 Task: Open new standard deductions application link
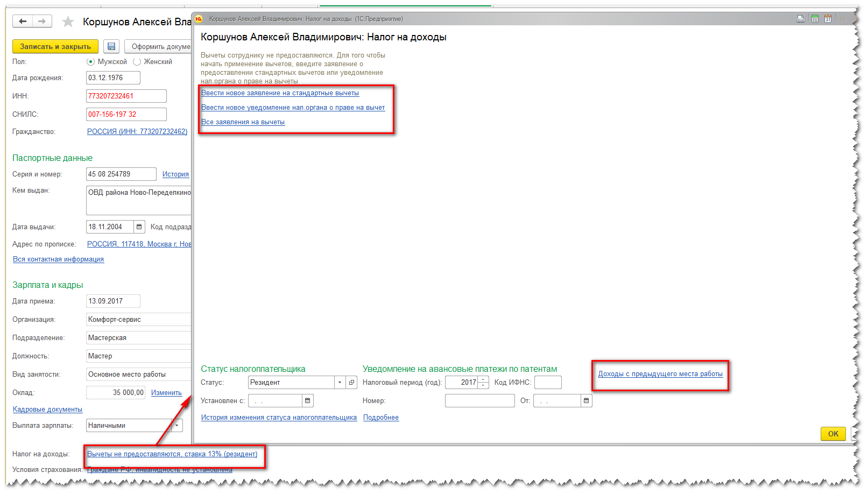pyautogui.click(x=280, y=93)
